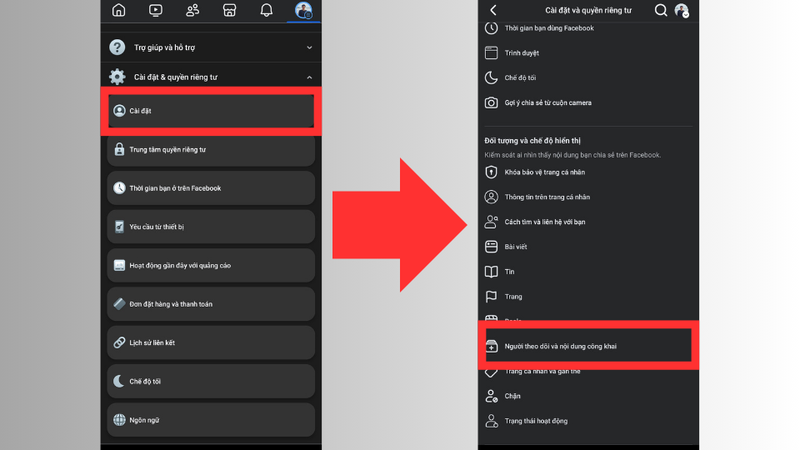Click the moon icon in settings list
Image resolution: width=800 pixels, height=450 pixels.
click(x=491, y=78)
